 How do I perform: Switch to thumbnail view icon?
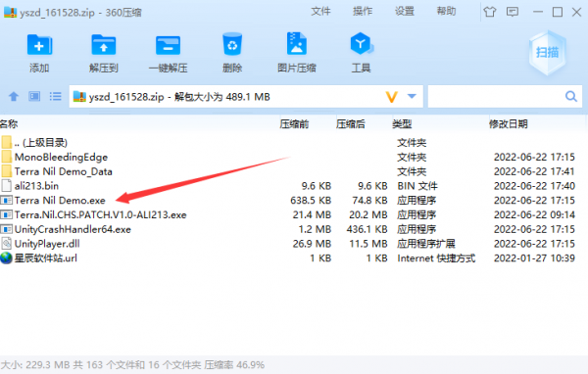click(x=34, y=97)
